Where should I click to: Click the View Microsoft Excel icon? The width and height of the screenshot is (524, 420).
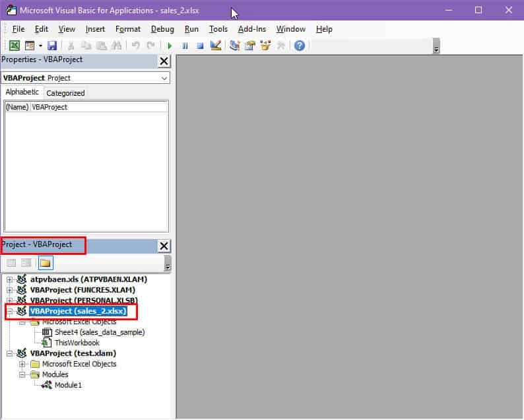pos(14,46)
